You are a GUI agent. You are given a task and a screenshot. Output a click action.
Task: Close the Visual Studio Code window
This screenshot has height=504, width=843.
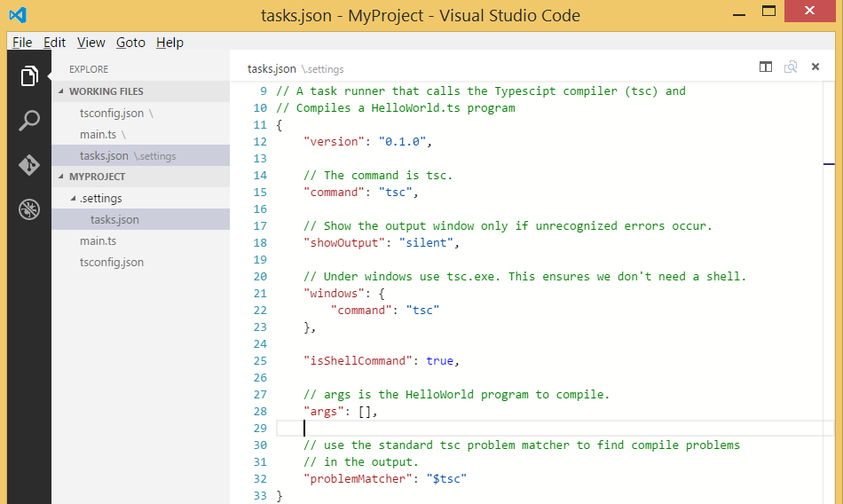(809, 11)
